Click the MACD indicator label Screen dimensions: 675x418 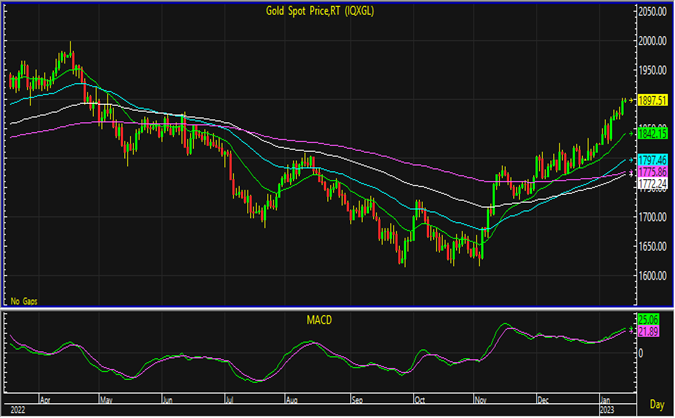click(x=322, y=320)
